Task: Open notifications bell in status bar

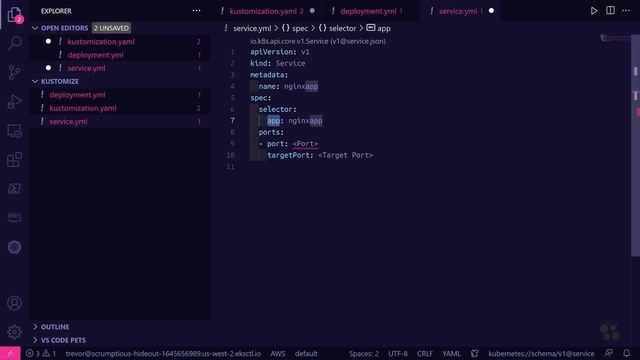Action: [x=627, y=353]
